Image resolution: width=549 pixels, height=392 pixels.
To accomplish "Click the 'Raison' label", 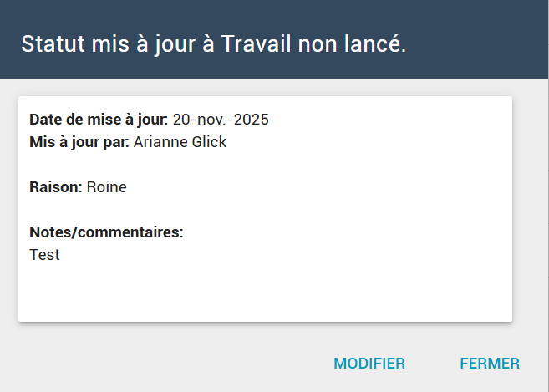I will (56, 187).
